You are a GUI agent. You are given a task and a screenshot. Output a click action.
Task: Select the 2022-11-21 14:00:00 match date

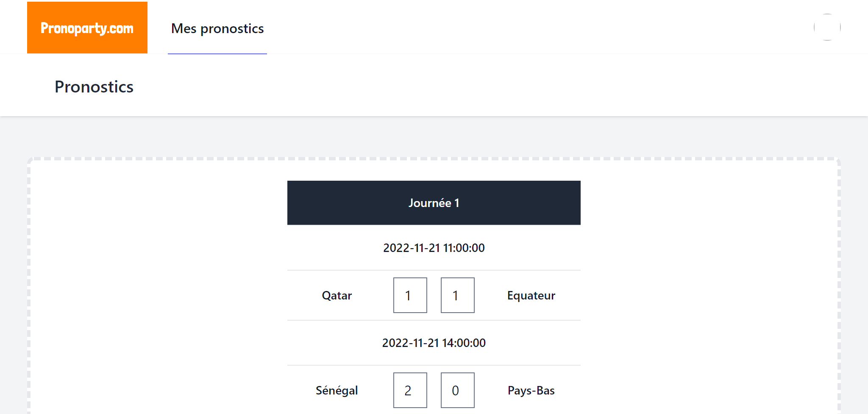pos(434,343)
